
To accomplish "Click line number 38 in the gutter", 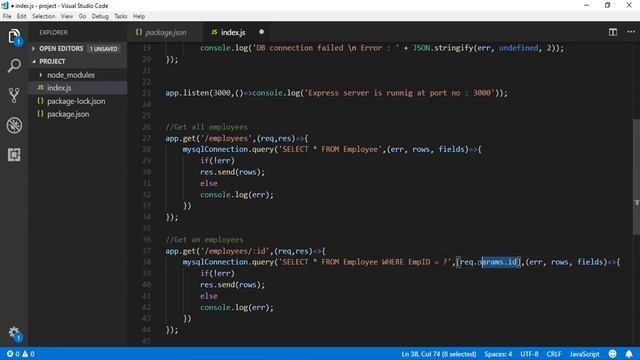I will [146, 262].
